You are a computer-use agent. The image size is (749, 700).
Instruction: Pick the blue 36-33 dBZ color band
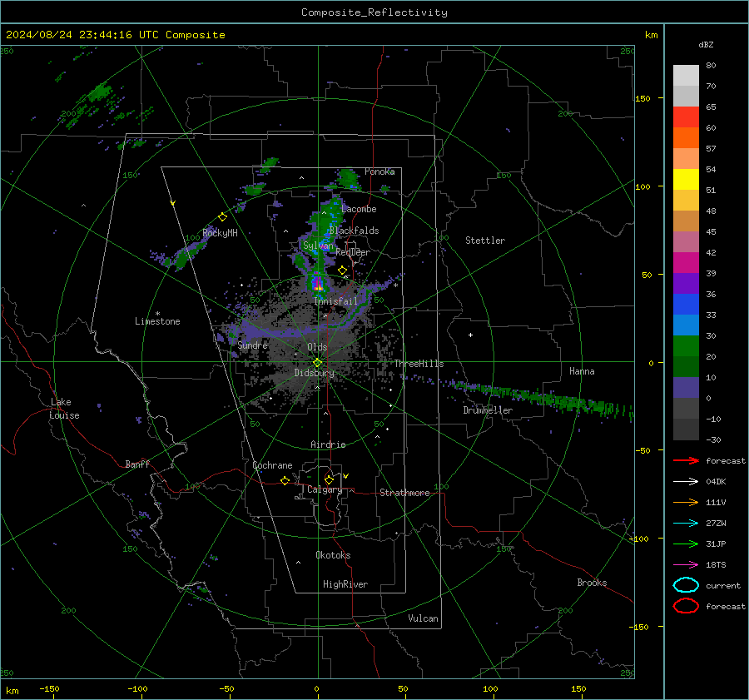tap(686, 305)
